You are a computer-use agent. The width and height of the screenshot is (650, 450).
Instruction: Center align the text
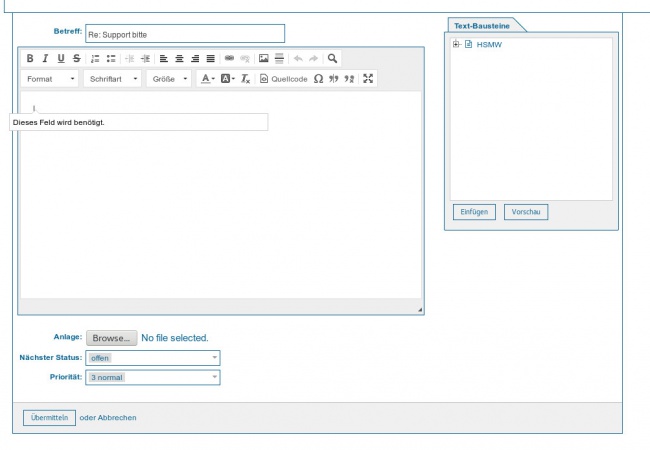179,59
